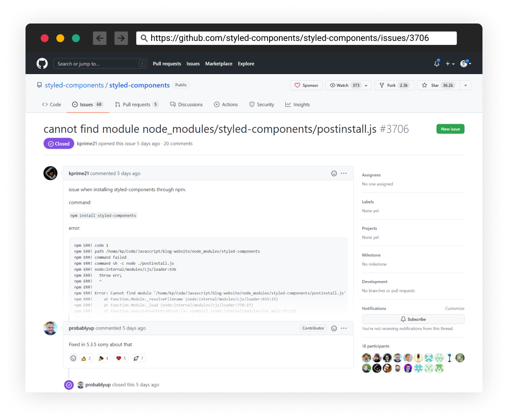Click probablyup's name in the closed event
The image size is (508, 420).
[x=98, y=385]
